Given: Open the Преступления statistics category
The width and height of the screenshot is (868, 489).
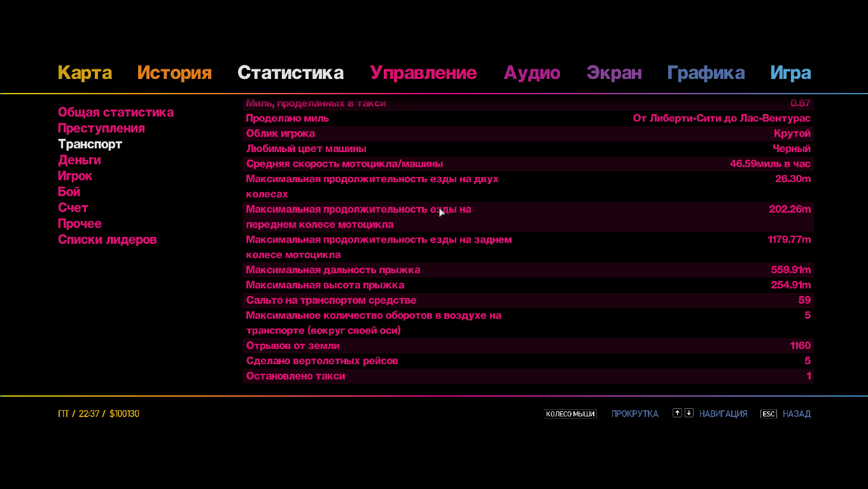Looking at the screenshot, I should 101,128.
